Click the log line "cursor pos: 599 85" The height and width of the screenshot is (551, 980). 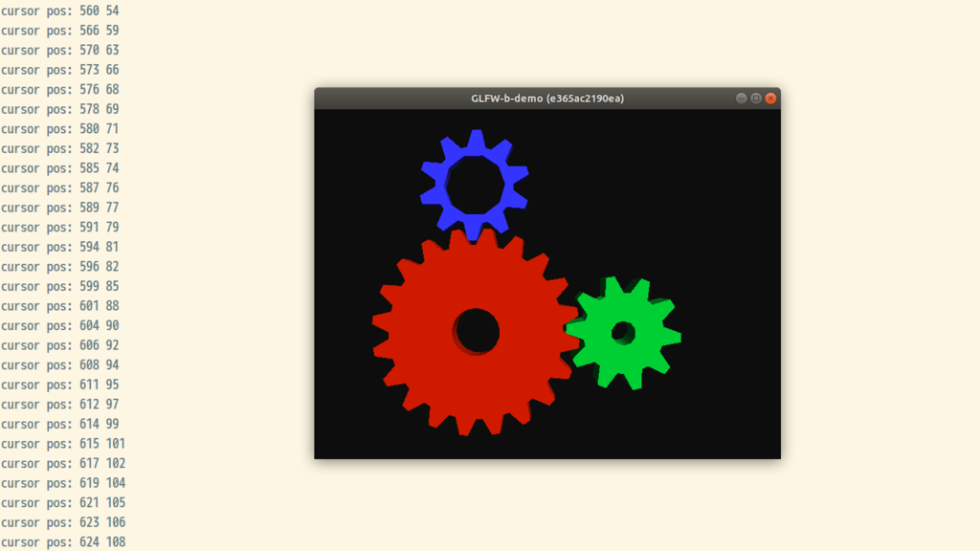click(60, 286)
